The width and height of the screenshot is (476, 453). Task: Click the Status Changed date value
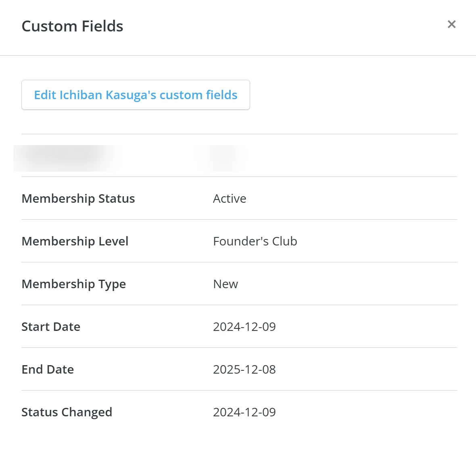244,412
